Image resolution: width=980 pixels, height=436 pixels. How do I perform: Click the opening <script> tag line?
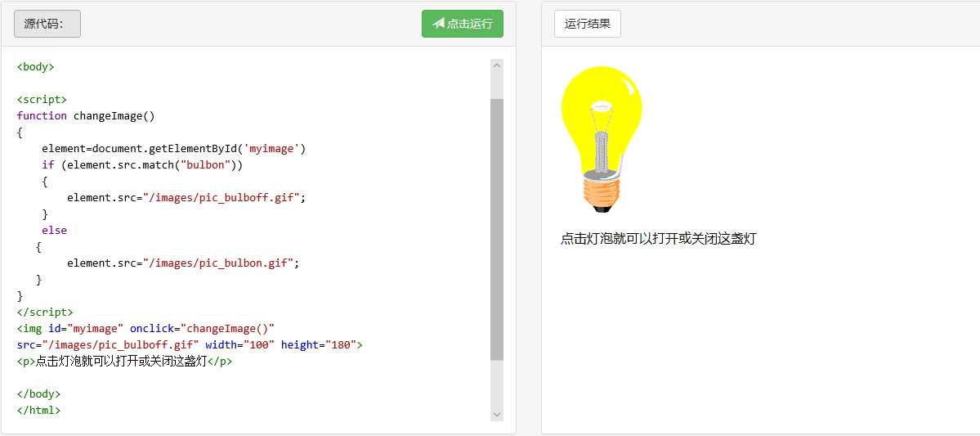(x=42, y=100)
